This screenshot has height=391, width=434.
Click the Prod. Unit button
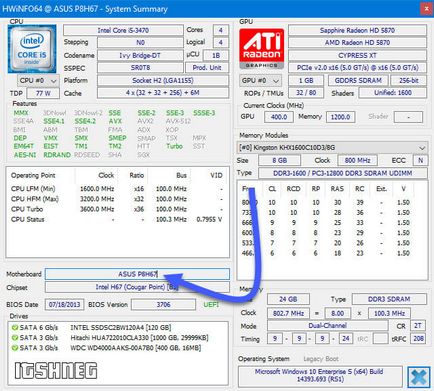tap(207, 68)
